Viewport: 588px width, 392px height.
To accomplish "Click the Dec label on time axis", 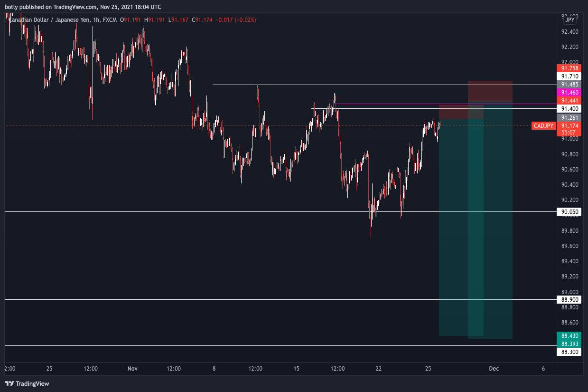I will (494, 368).
